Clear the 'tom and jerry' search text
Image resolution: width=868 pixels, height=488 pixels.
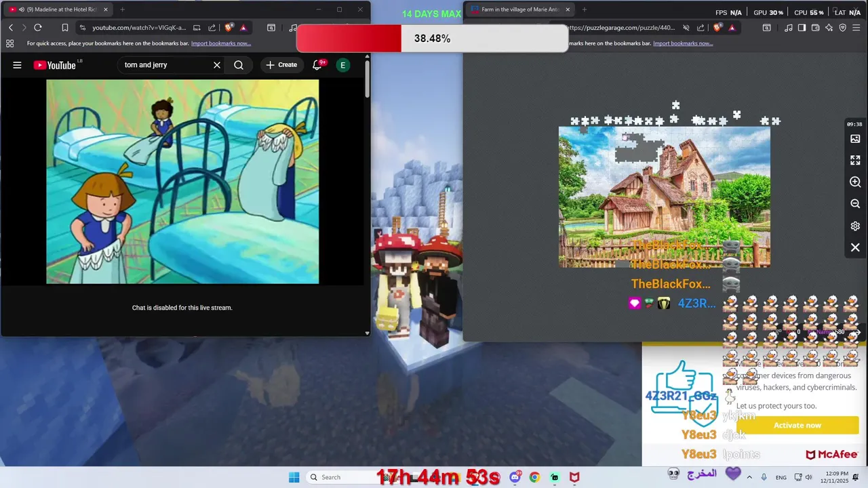coord(217,65)
